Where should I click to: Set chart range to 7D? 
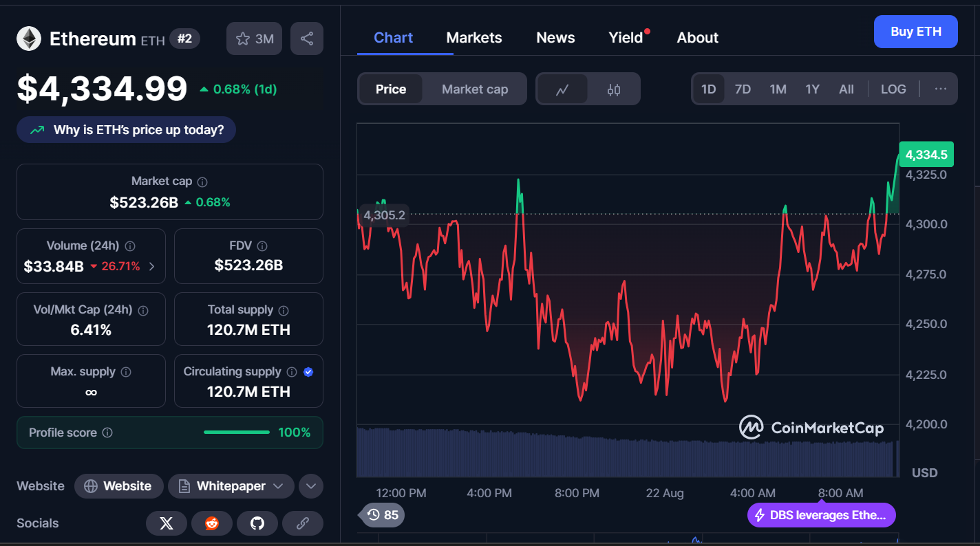[743, 89]
